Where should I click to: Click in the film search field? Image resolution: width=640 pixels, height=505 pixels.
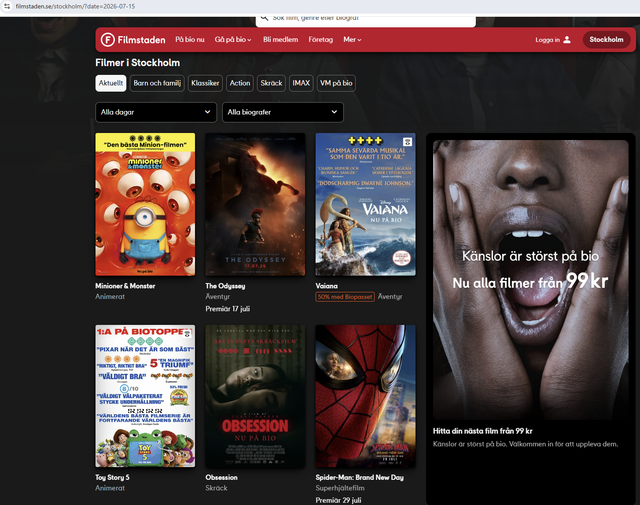(366, 20)
